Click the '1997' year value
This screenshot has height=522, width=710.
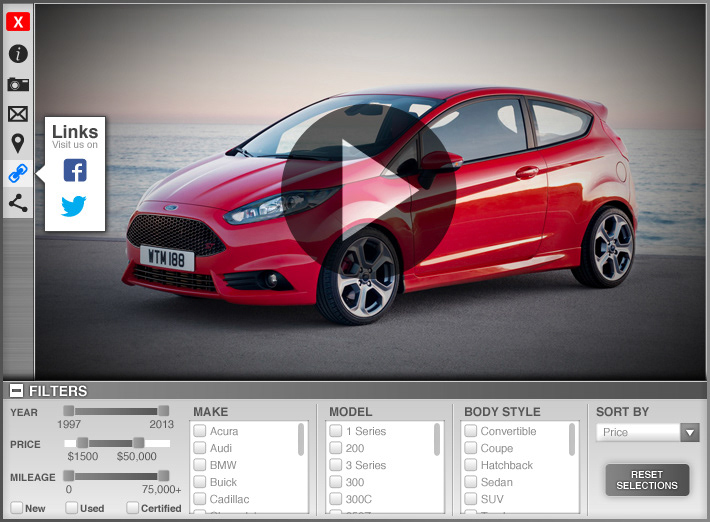(69, 424)
